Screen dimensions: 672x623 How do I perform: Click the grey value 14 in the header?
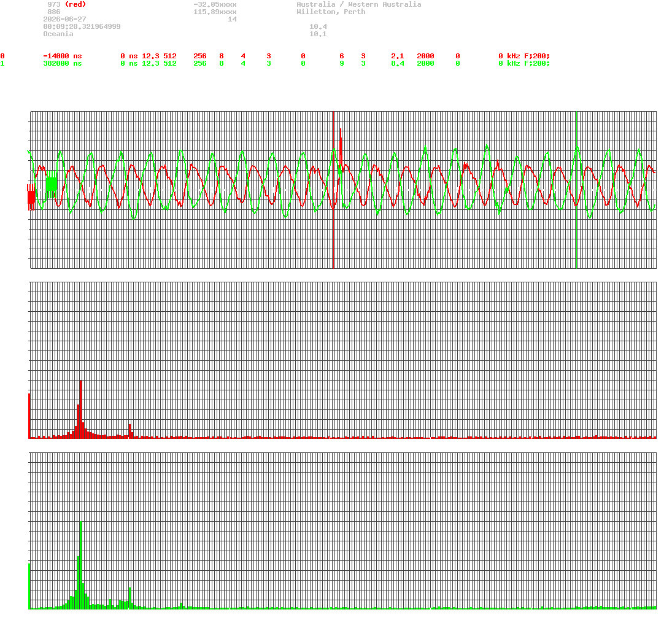(x=232, y=19)
